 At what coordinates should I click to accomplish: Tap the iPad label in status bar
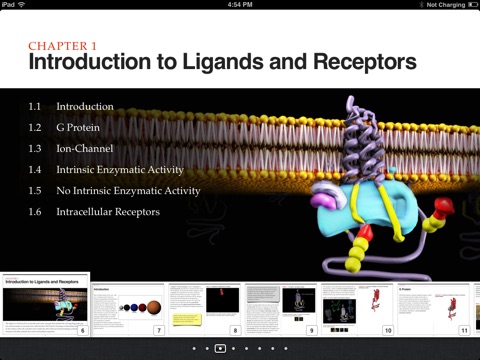click(8, 5)
